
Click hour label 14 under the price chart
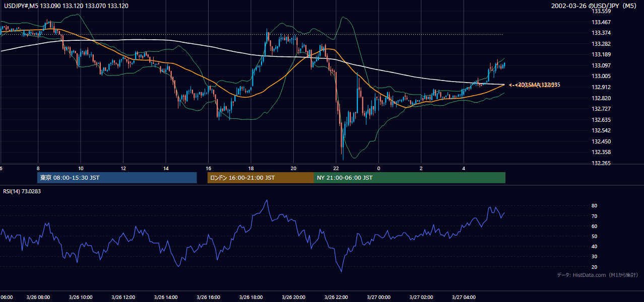166,168
